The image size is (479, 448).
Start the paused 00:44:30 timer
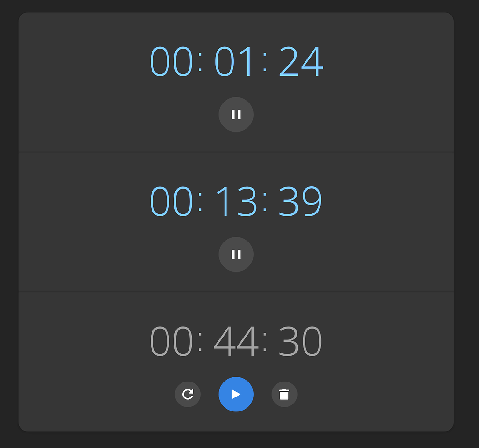236,394
